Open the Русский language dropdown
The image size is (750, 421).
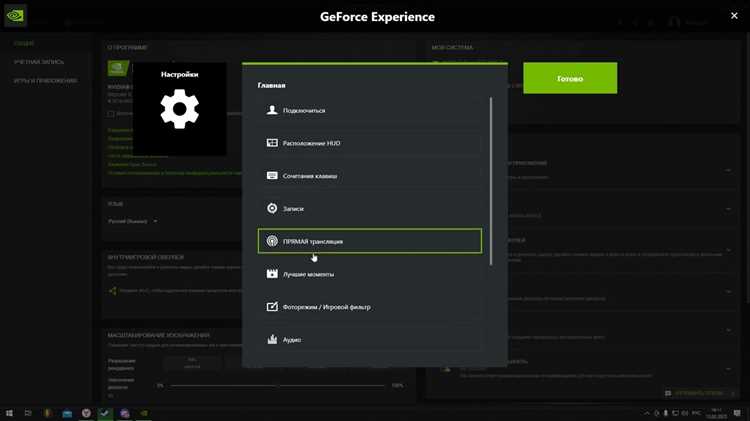[x=132, y=221]
